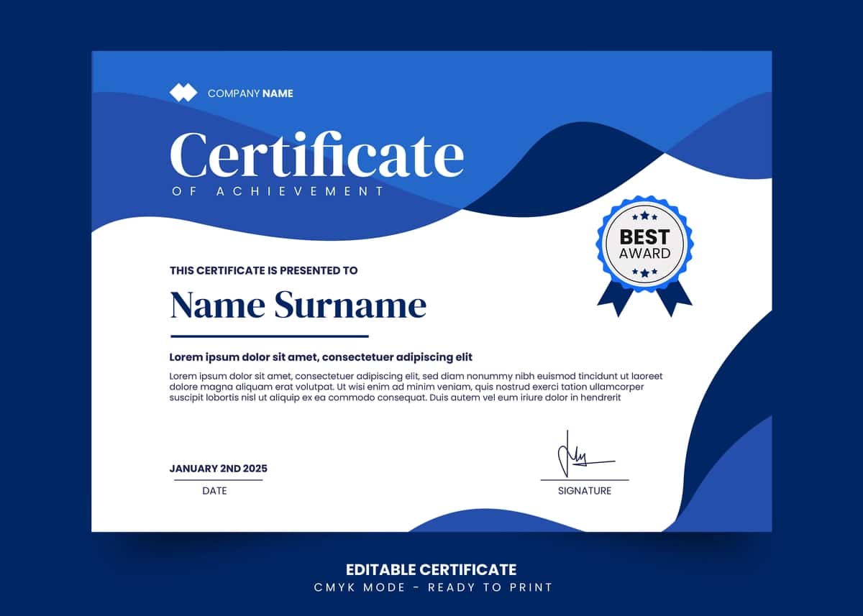Select the "SIGNATURE" label
The image size is (863, 616).
585,491
